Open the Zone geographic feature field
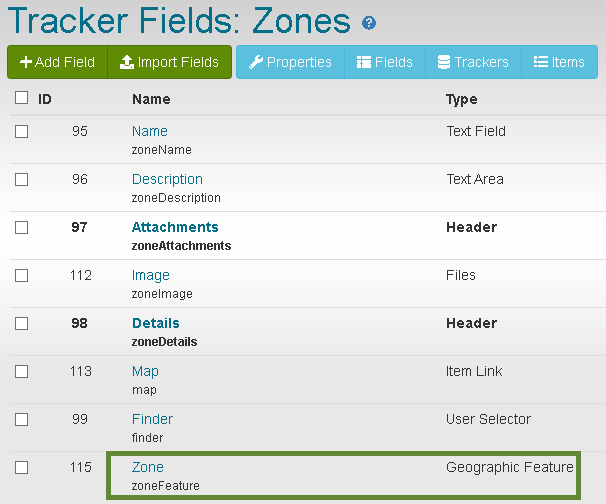 pyautogui.click(x=148, y=467)
